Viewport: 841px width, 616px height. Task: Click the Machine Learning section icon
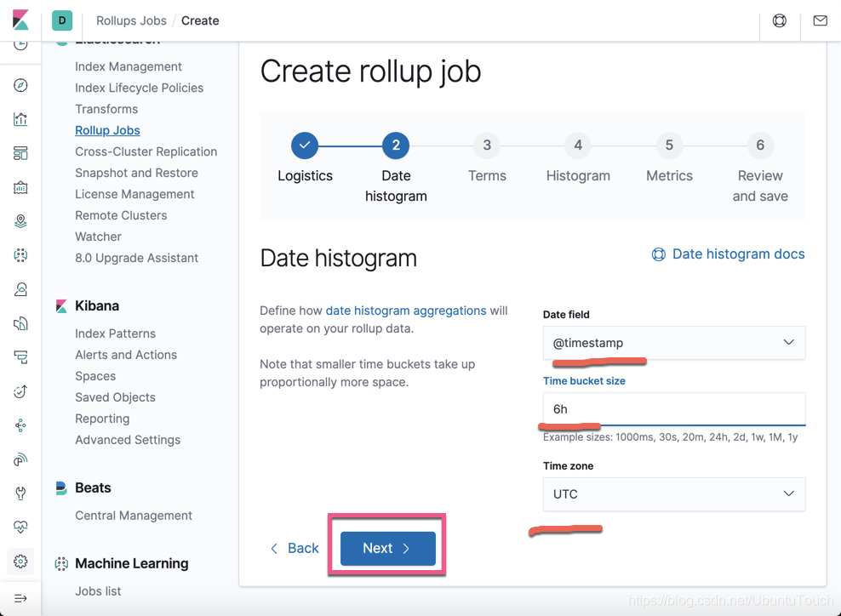coord(61,563)
